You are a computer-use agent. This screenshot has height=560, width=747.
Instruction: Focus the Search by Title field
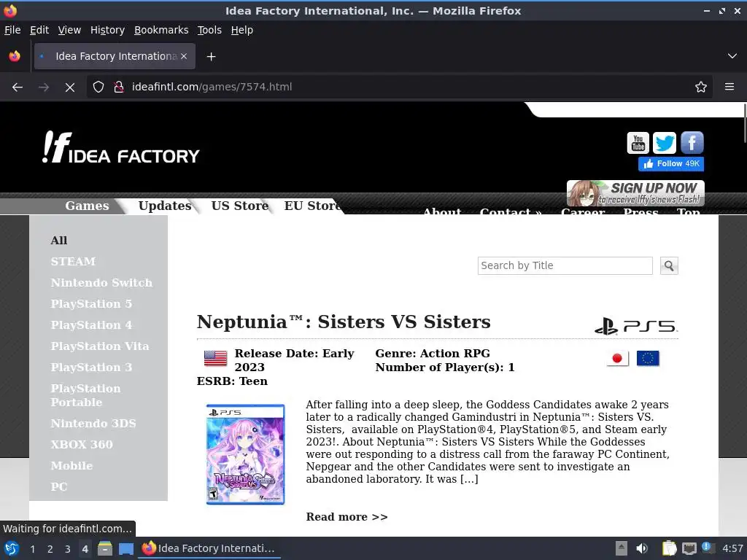[565, 265]
